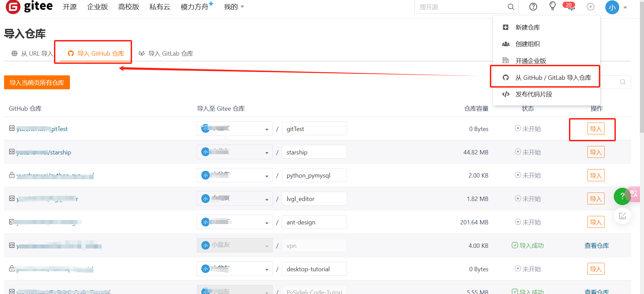Click the Gitee logo
Viewport: 644px width, 294px height.
point(29,6)
